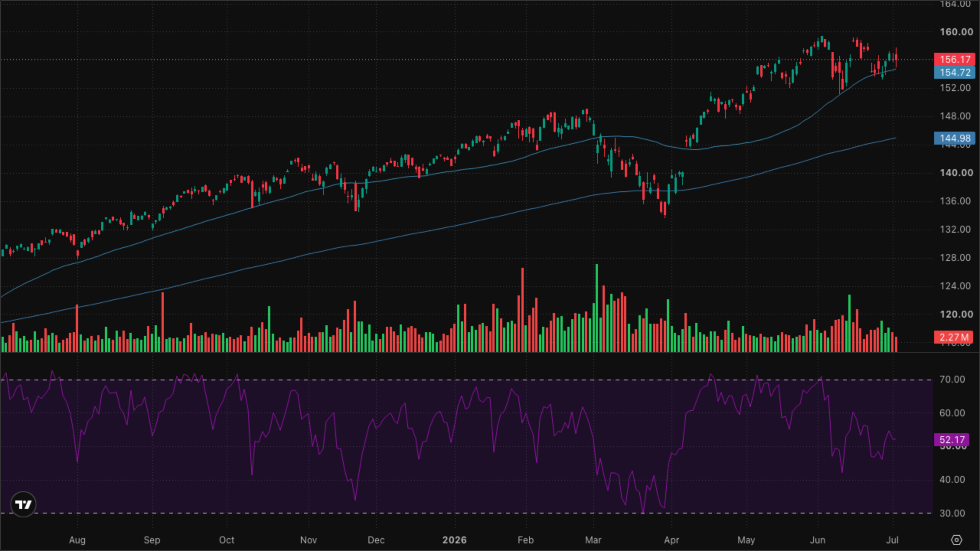Click the May label on time axis
Screen dimensions: 980x551
click(746, 540)
